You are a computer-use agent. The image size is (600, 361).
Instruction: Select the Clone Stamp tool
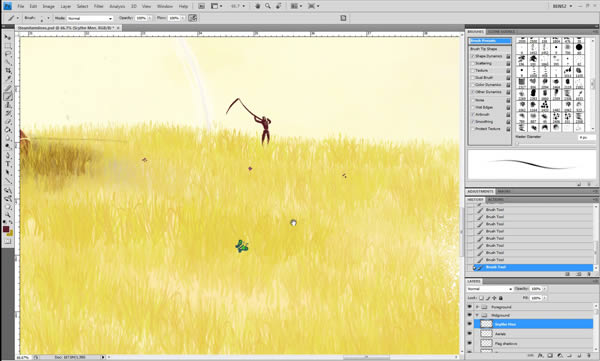click(x=8, y=105)
